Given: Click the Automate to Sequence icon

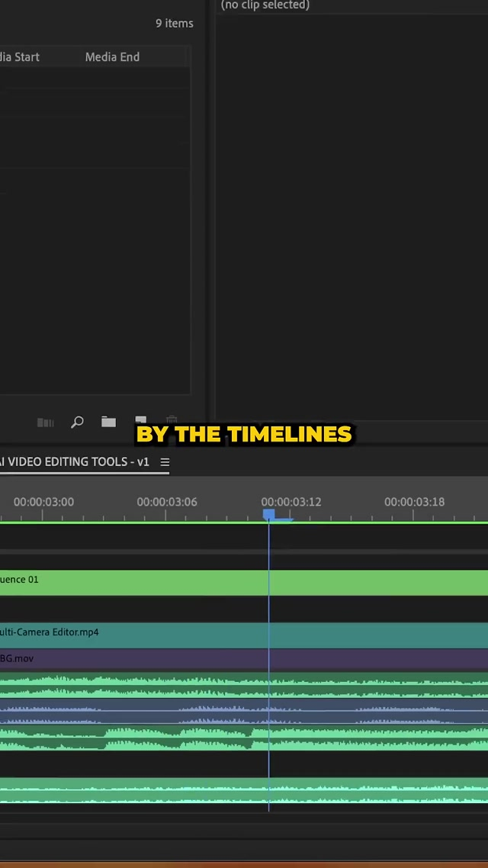Looking at the screenshot, I should 46,423.
